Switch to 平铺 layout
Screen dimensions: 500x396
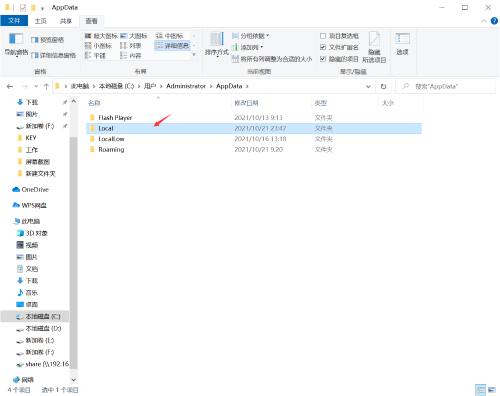coord(95,56)
